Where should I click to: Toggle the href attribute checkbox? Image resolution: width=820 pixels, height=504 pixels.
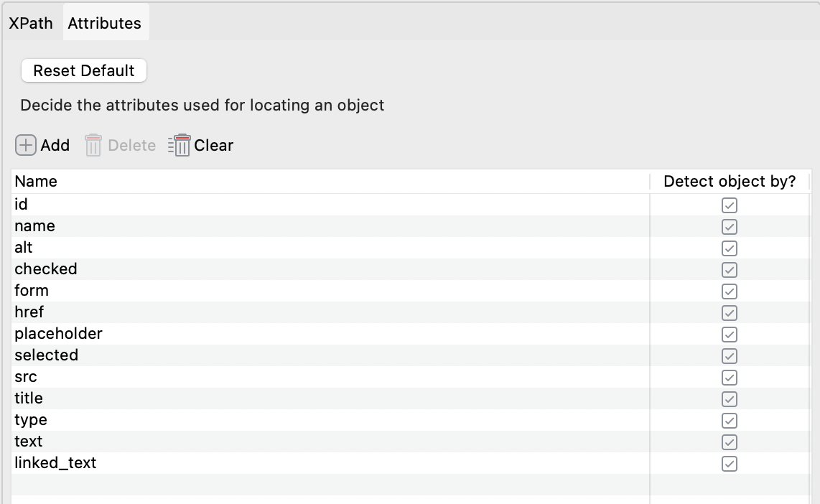tap(730, 313)
